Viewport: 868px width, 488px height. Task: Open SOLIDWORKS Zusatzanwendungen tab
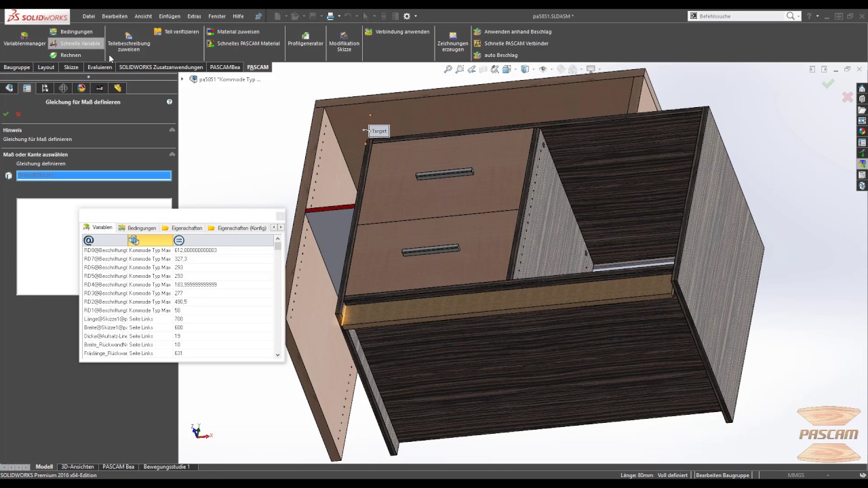click(161, 67)
